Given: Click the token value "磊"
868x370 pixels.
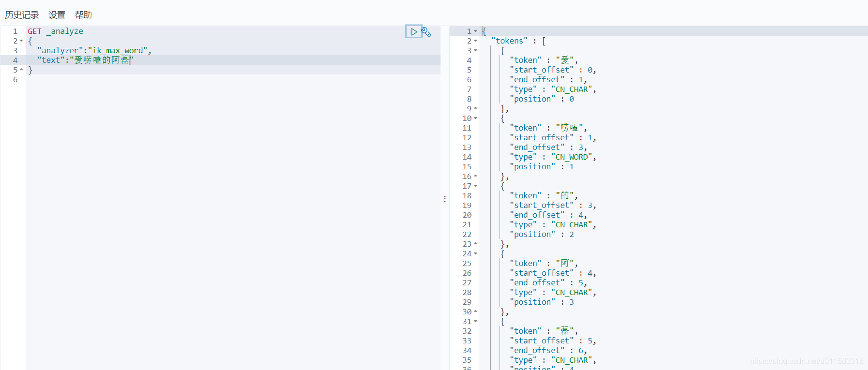Looking at the screenshot, I should (x=565, y=331).
